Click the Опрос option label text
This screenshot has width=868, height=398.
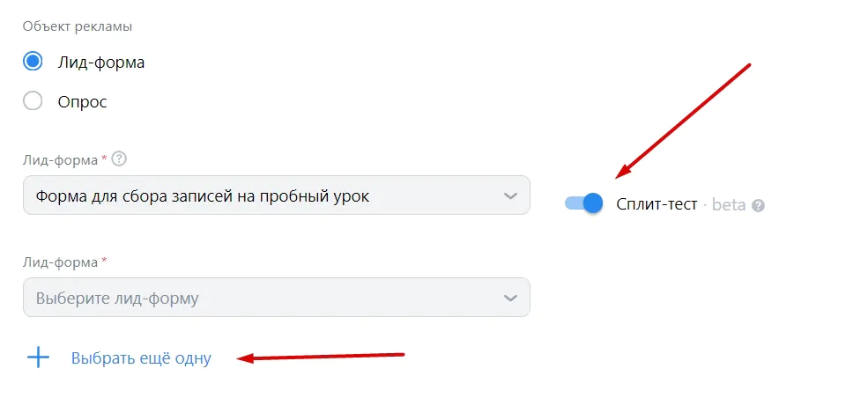tap(82, 102)
